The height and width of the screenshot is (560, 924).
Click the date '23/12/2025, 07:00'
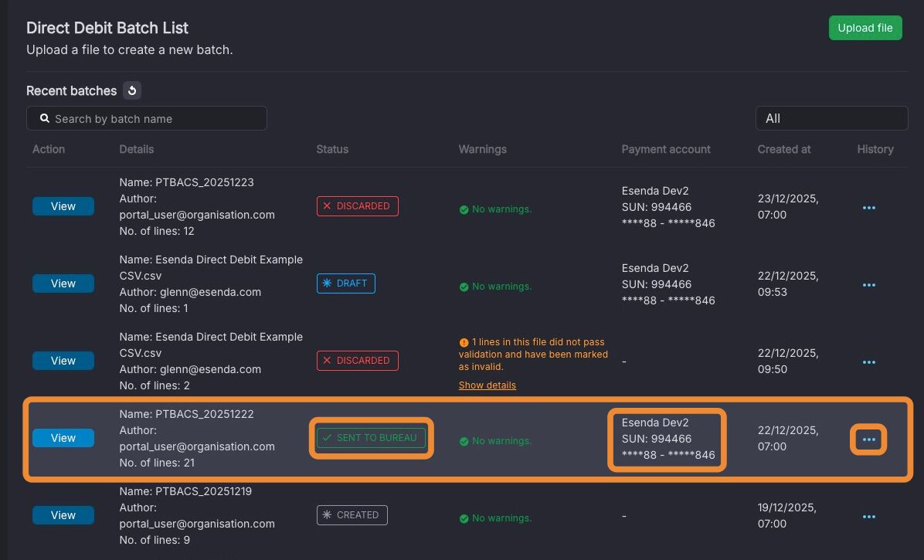(x=788, y=207)
